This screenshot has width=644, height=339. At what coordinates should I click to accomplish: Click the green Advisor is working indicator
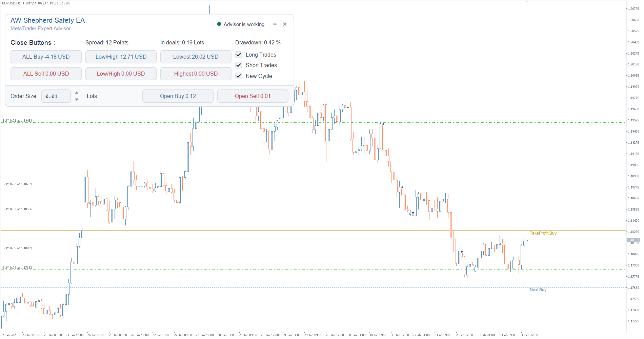pyautogui.click(x=219, y=24)
